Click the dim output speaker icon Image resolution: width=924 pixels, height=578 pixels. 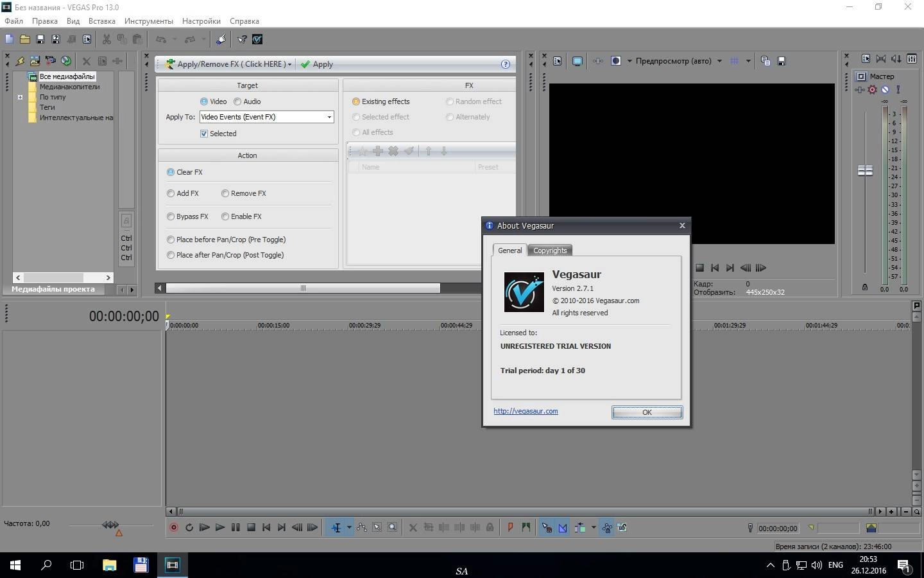[896, 58]
